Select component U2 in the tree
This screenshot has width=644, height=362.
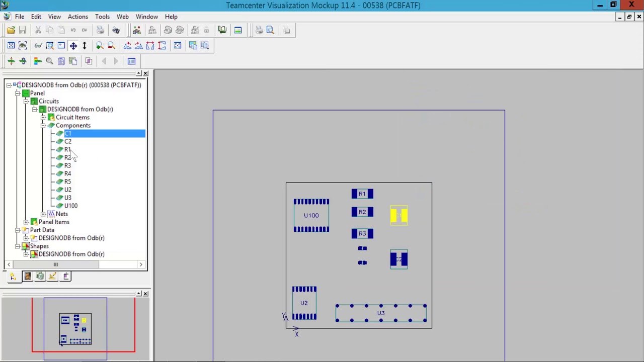(68, 190)
